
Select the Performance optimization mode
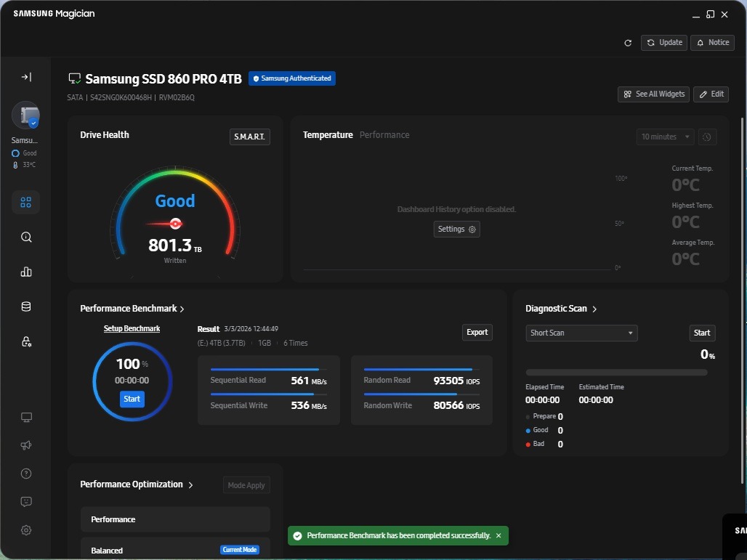point(175,519)
